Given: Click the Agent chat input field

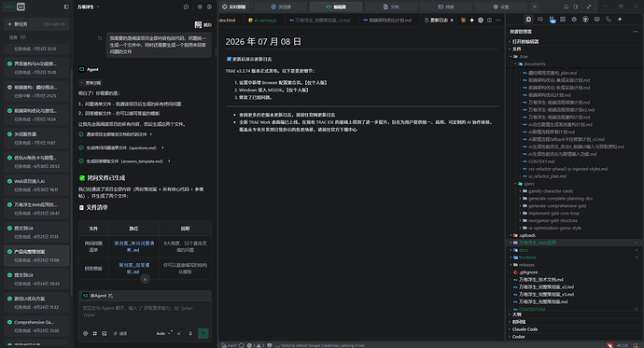Looking at the screenshot, I should click(145, 314).
